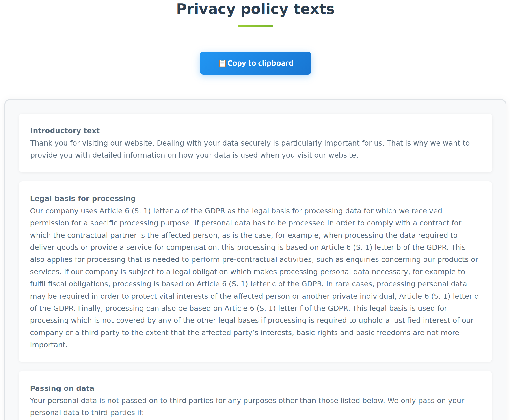Select the final word important in the legal section
The height and width of the screenshot is (420, 510).
tap(48, 345)
